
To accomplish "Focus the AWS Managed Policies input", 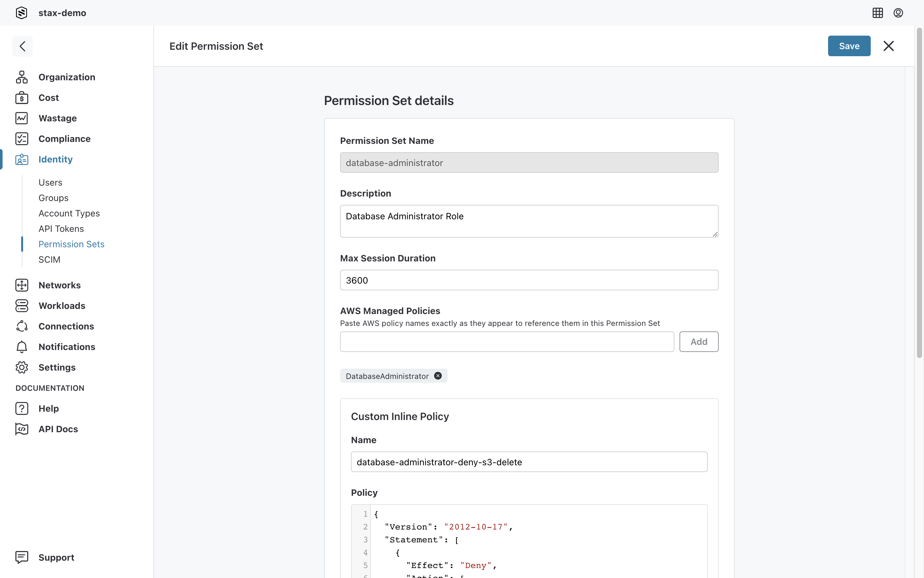I will pyautogui.click(x=507, y=341).
